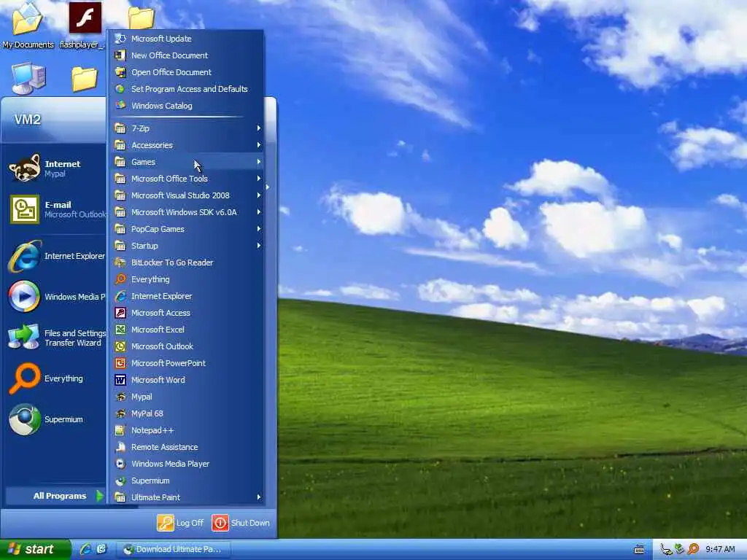The image size is (747, 560).
Task: Expand Microsoft Visual Studio 2008 folder
Action: 187,195
